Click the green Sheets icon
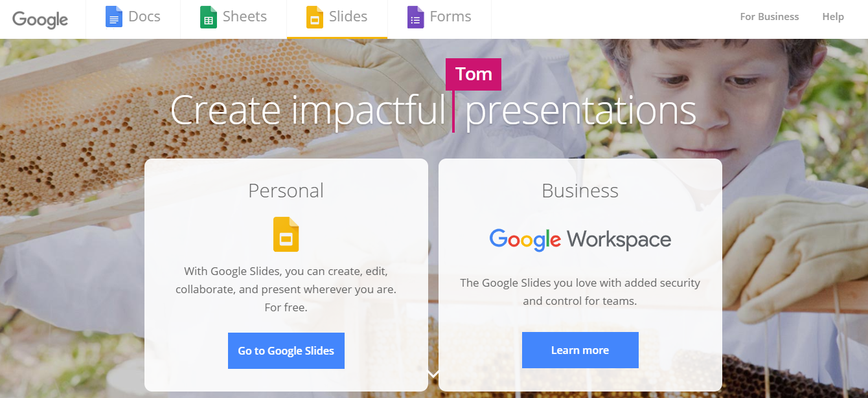 point(208,17)
